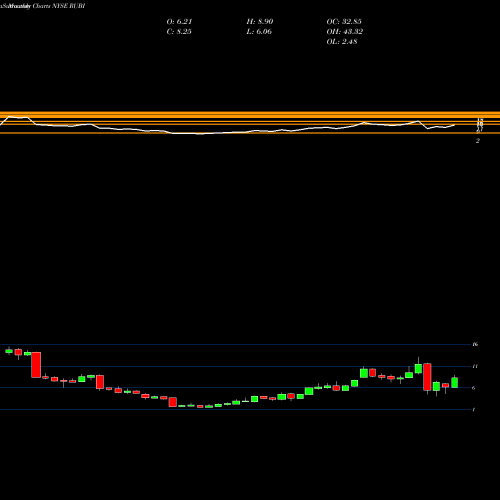Click the tall red candle left of the last three candles
The width and height of the screenshot is (500, 500).
pos(427,377)
